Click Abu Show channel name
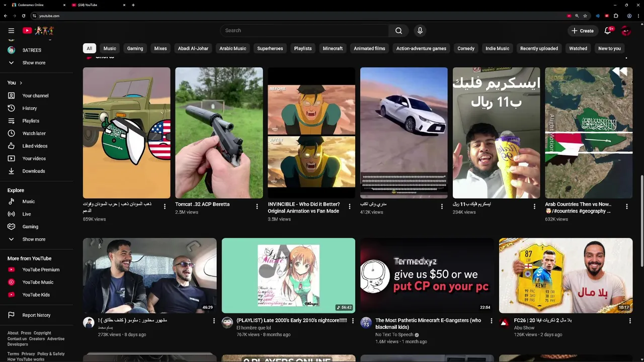The width and height of the screenshot is (644, 362). pos(524,328)
